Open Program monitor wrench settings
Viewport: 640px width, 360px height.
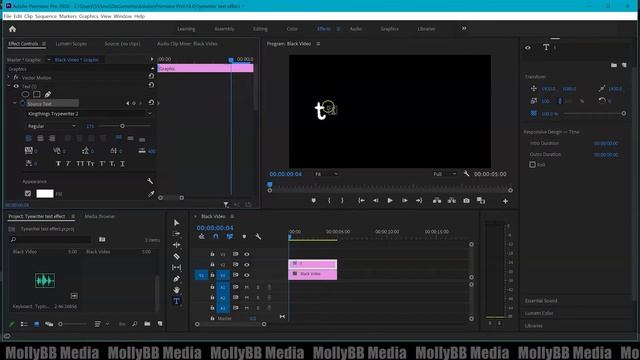tap(466, 174)
